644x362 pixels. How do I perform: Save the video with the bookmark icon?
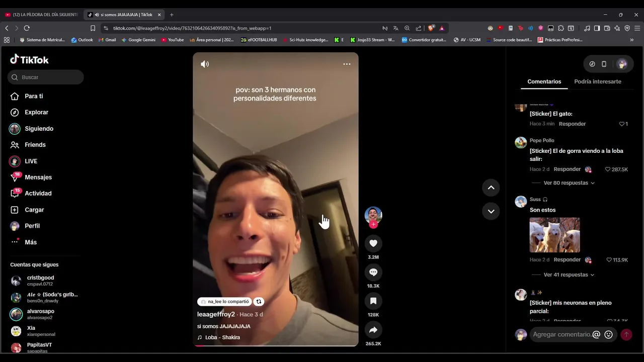click(x=373, y=301)
